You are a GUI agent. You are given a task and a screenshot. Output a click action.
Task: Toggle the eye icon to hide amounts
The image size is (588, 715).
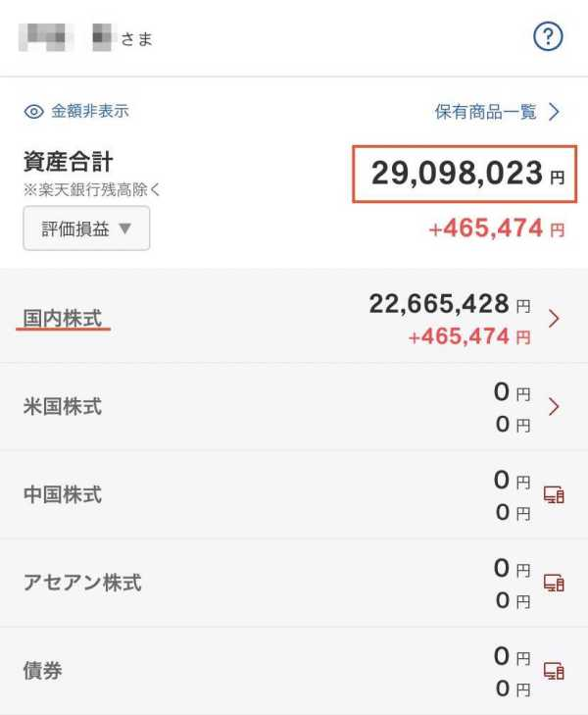[x=33, y=112]
